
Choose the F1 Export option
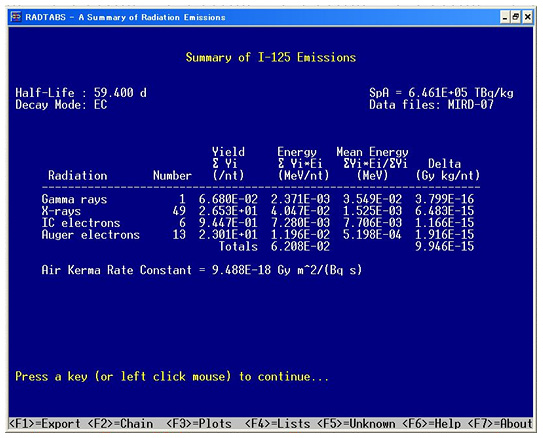[45, 424]
